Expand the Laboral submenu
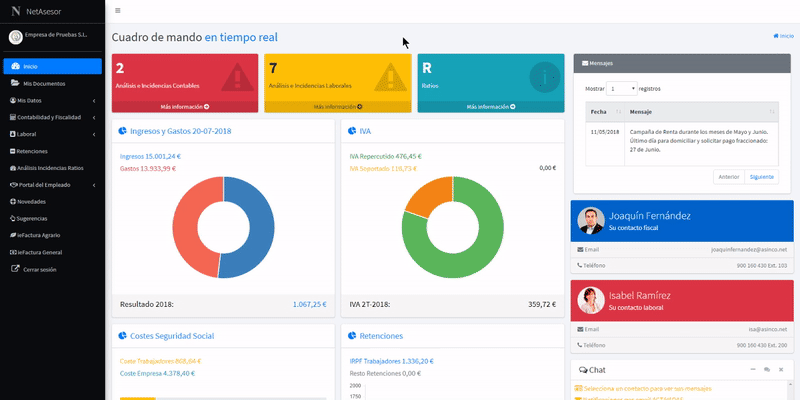This screenshot has height=400, width=800. click(93, 134)
